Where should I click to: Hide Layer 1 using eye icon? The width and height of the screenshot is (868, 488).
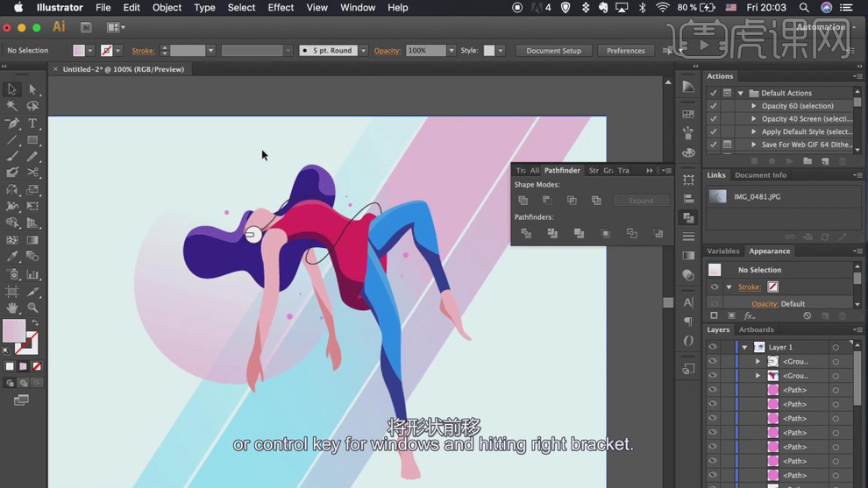point(713,347)
